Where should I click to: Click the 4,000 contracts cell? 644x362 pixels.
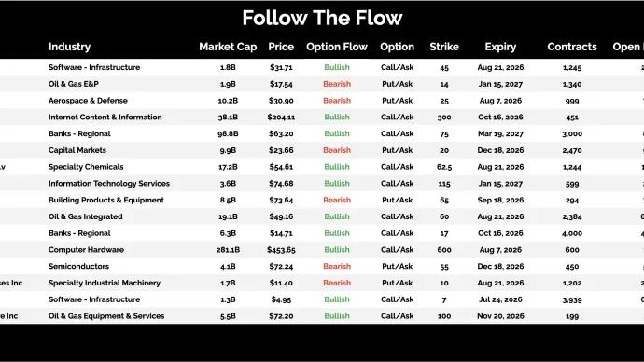(x=572, y=233)
